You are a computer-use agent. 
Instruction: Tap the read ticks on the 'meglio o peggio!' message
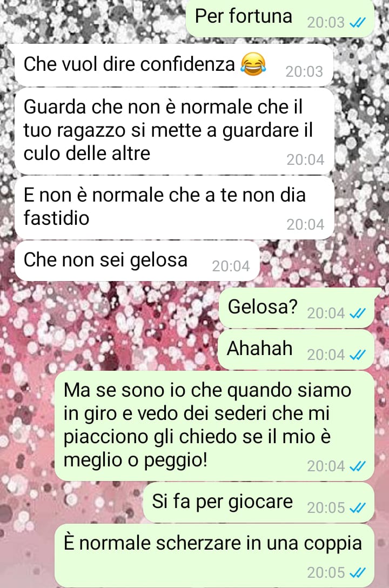point(357,466)
